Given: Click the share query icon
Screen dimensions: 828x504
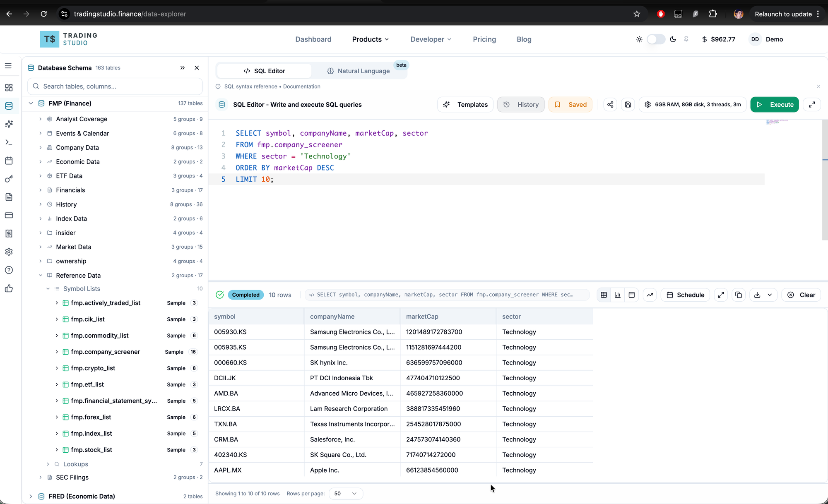Looking at the screenshot, I should click(610, 105).
